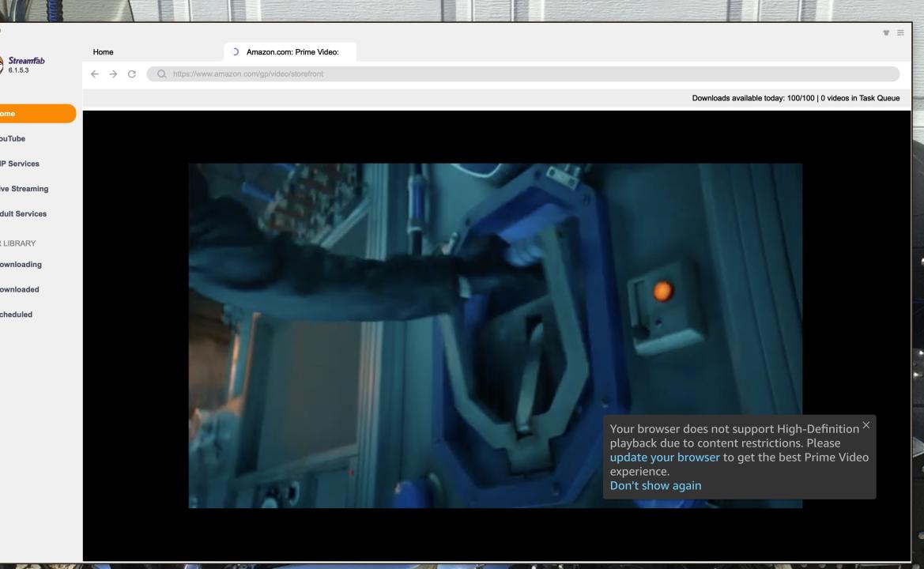Reload the Prime Video page

(x=131, y=74)
